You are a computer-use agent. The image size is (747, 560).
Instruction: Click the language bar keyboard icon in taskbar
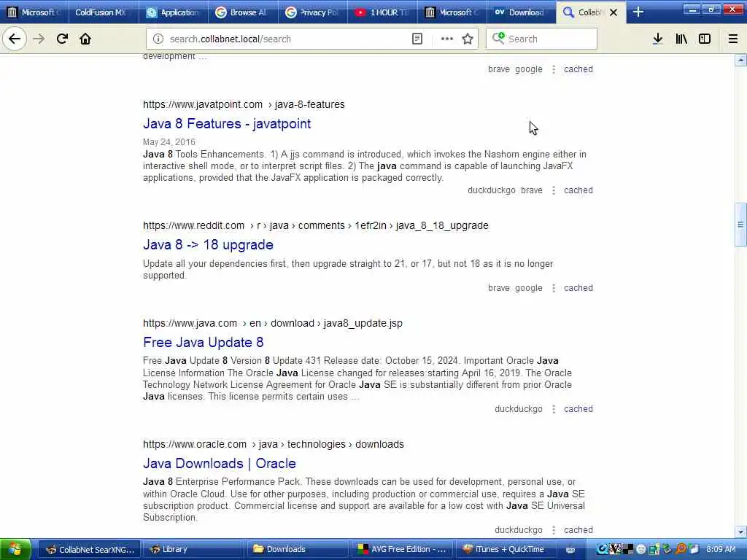pyautogui.click(x=570, y=550)
